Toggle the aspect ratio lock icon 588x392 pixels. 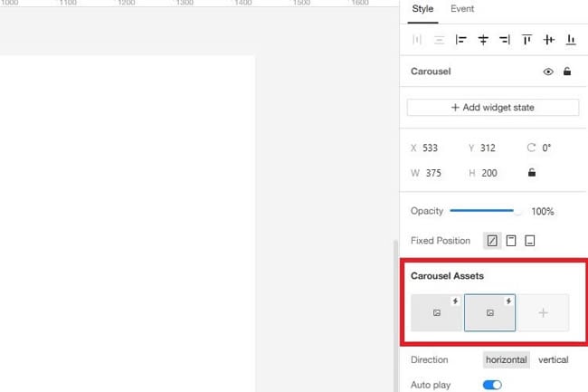pyautogui.click(x=532, y=173)
